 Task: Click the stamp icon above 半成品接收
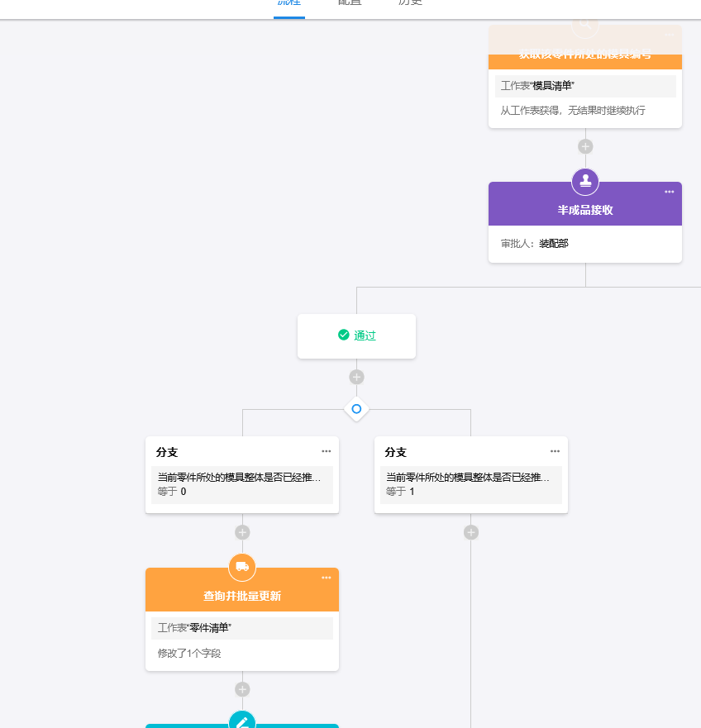585,181
